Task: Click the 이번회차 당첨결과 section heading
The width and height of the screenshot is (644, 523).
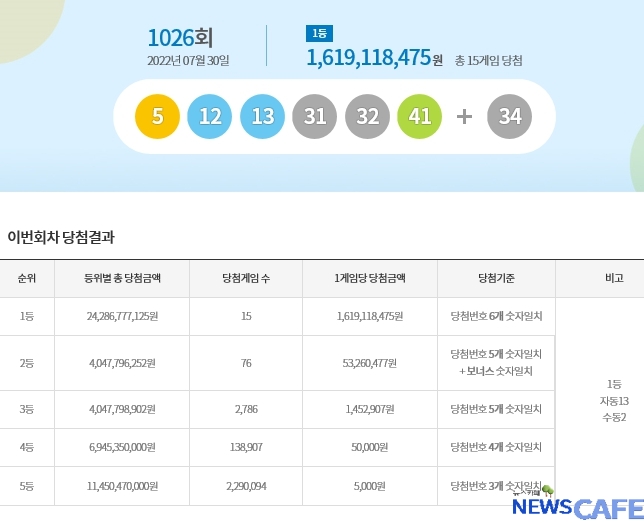Action: point(61,237)
